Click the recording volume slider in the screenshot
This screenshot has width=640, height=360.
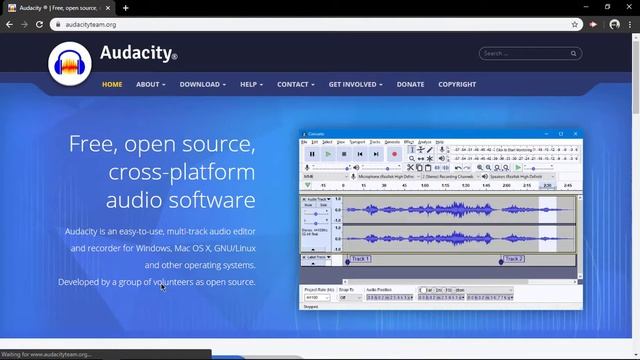(x=331, y=168)
